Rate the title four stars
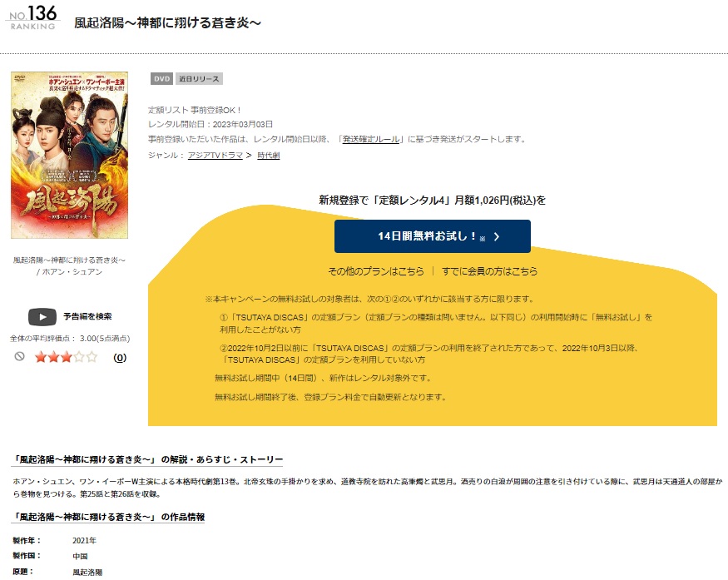 [x=79, y=357]
